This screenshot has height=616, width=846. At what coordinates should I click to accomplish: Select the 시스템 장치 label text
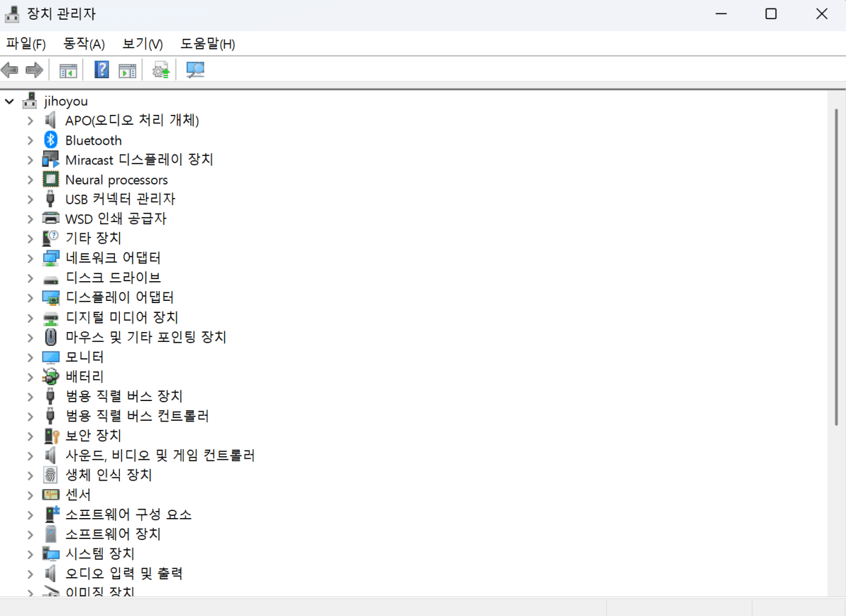[100, 554]
